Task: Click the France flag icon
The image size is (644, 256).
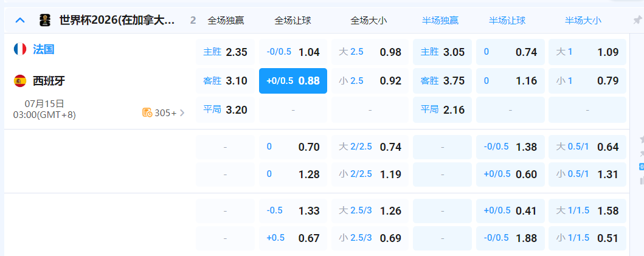Action: 20,49
